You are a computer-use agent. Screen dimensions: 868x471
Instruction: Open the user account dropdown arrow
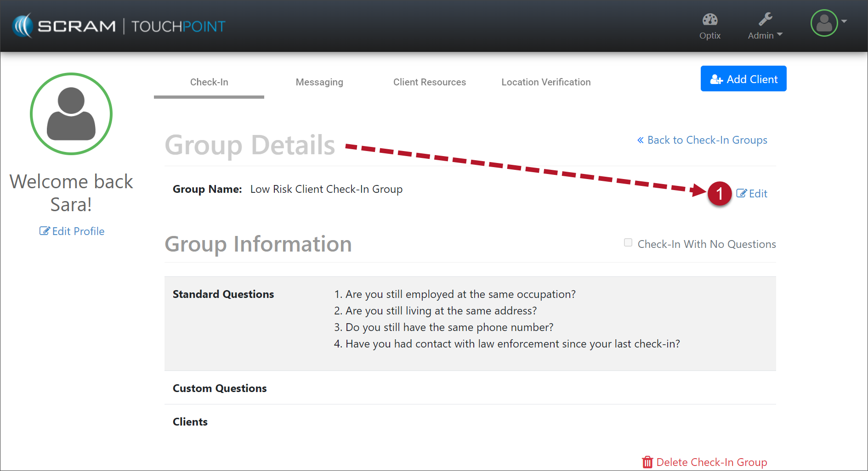(844, 22)
